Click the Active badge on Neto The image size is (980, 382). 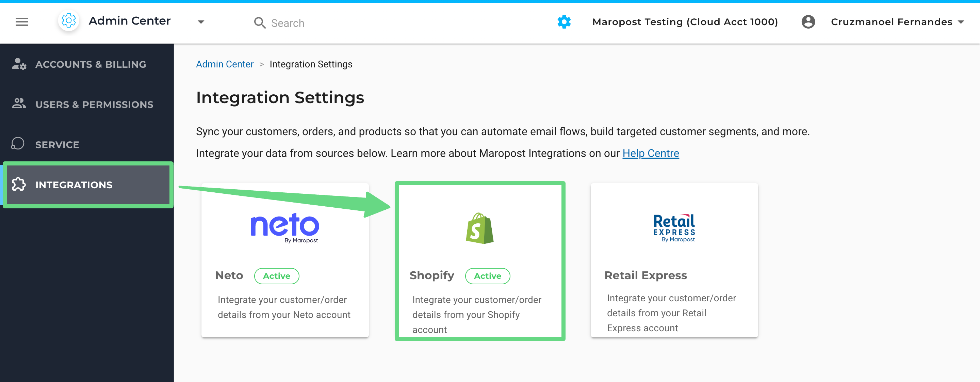click(x=277, y=276)
